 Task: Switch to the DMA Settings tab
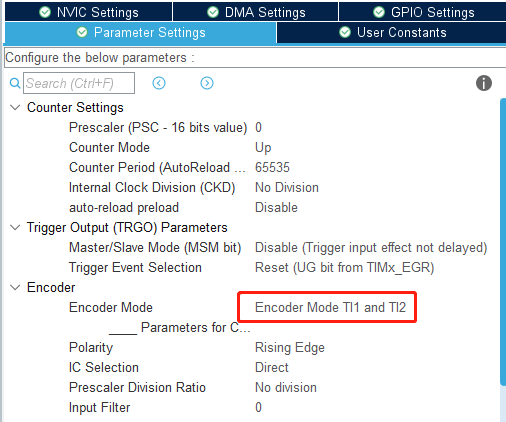[256, 12]
